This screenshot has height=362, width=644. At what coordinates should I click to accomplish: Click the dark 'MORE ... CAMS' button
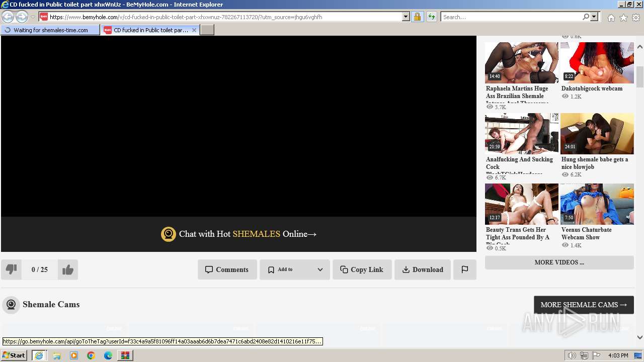(584, 305)
